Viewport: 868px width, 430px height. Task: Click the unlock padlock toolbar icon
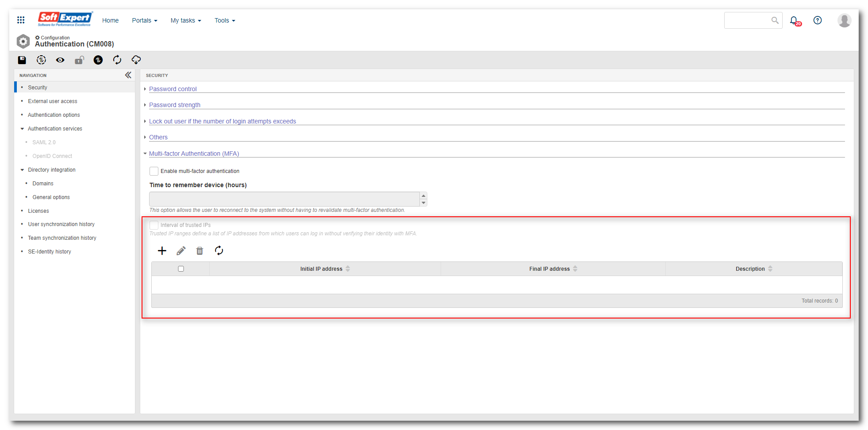79,60
